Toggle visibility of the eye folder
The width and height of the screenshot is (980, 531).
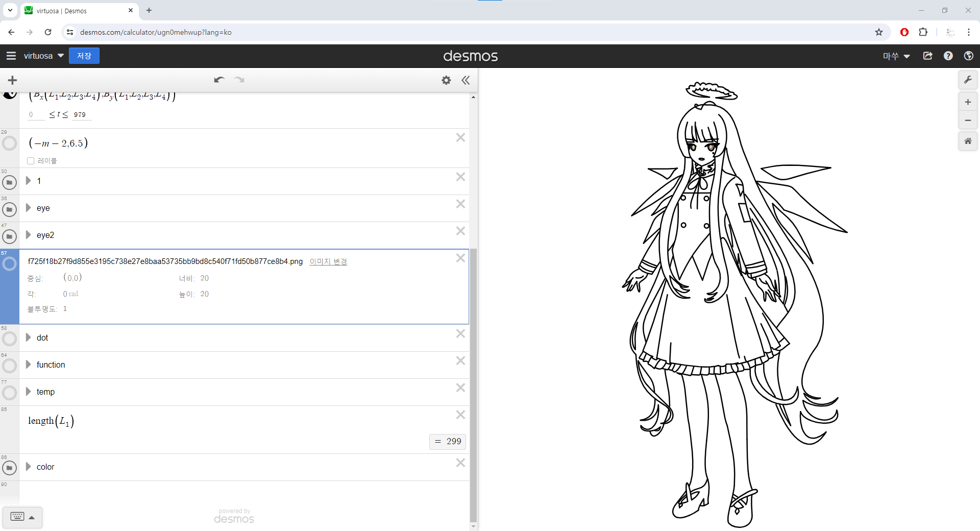click(x=9, y=209)
